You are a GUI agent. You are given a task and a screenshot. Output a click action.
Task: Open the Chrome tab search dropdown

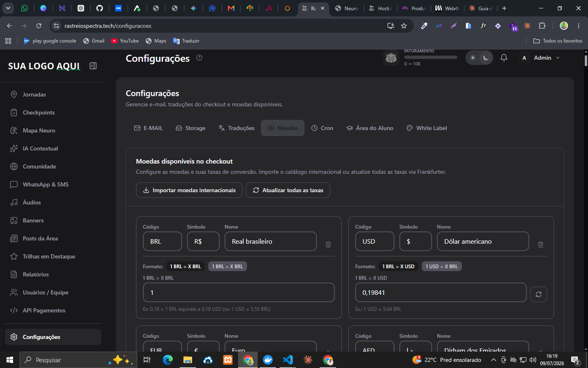tap(8, 8)
